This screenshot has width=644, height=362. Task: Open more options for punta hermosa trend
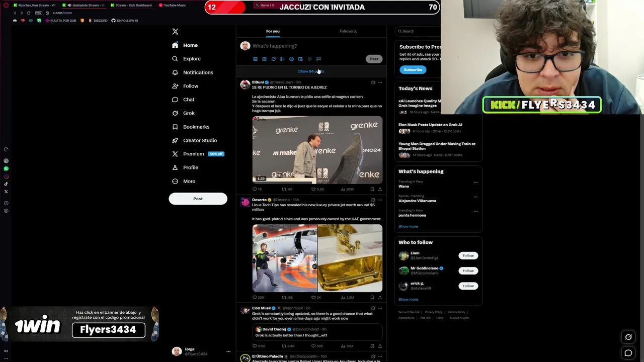(x=475, y=211)
